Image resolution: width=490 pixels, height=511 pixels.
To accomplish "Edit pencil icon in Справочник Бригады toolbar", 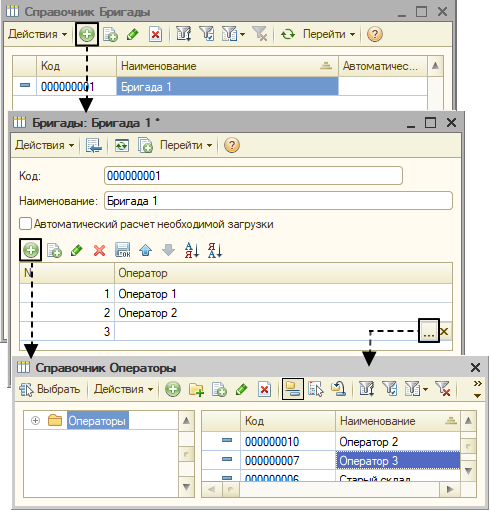I will click(x=133, y=34).
